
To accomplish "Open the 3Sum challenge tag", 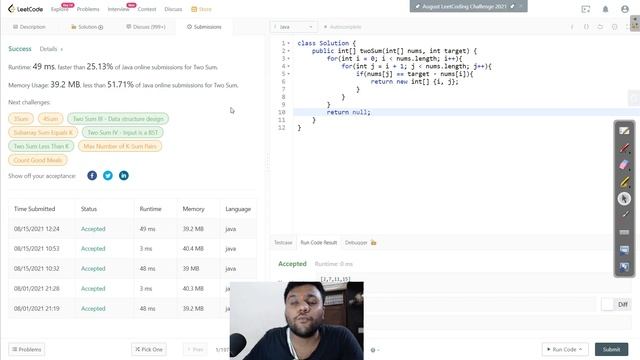I will 21,119.
